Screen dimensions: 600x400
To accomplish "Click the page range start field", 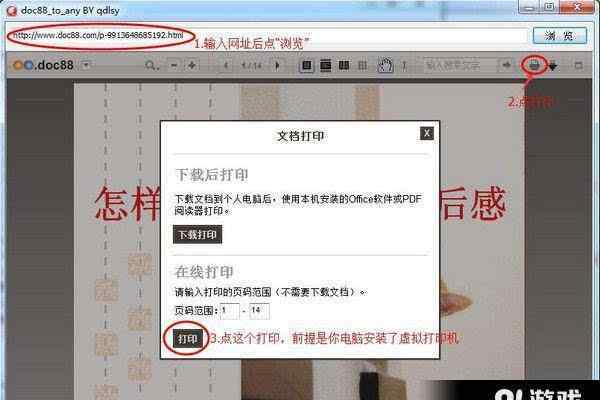I will [x=230, y=310].
